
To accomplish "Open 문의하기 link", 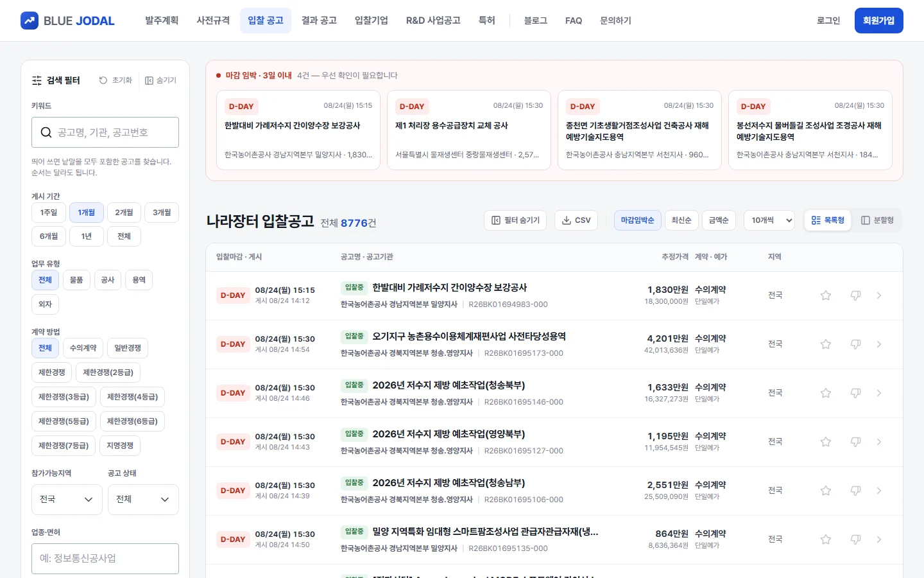I will [616, 21].
